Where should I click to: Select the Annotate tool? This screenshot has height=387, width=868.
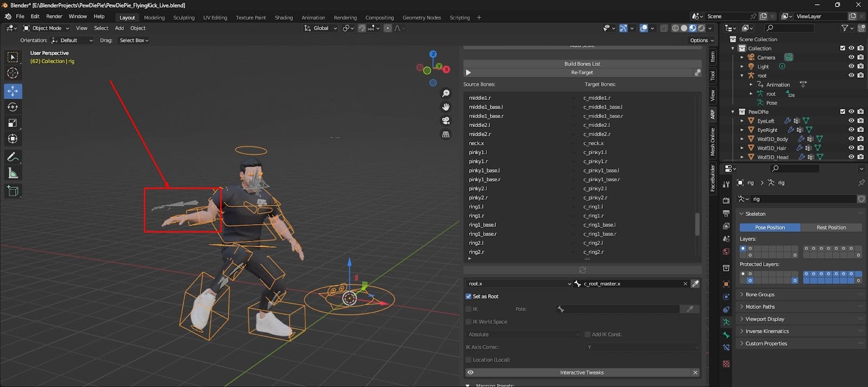[x=12, y=157]
